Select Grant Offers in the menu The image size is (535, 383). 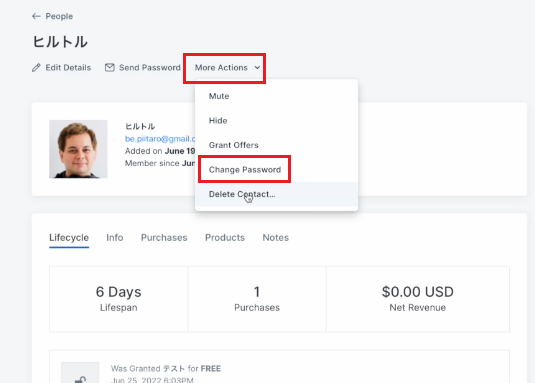[x=276, y=145]
